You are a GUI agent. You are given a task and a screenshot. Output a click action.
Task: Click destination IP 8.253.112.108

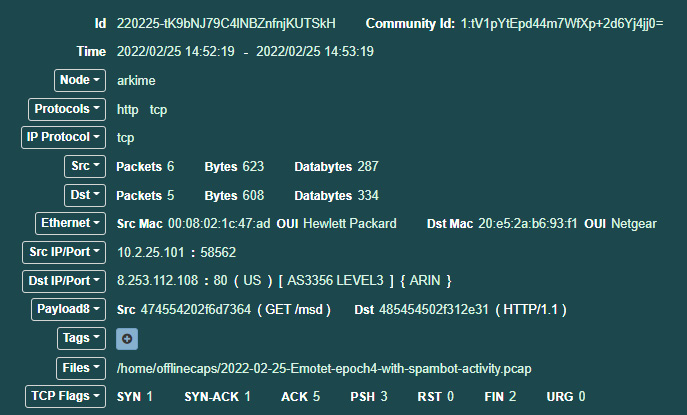pos(157,280)
